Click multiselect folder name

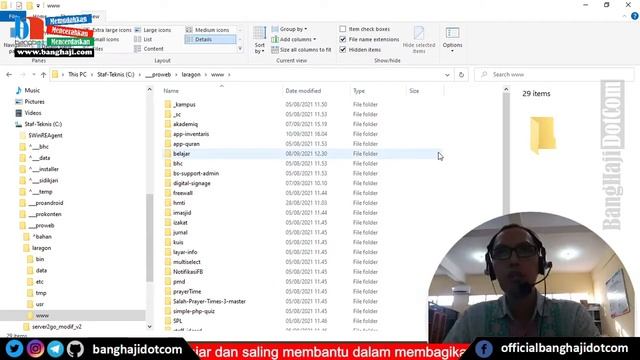point(187,262)
